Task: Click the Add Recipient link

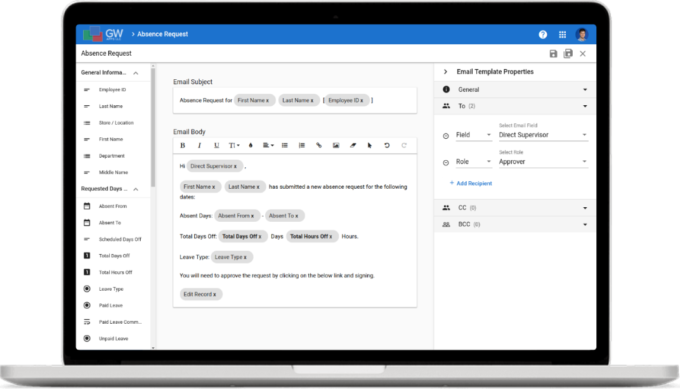Action: click(x=471, y=183)
